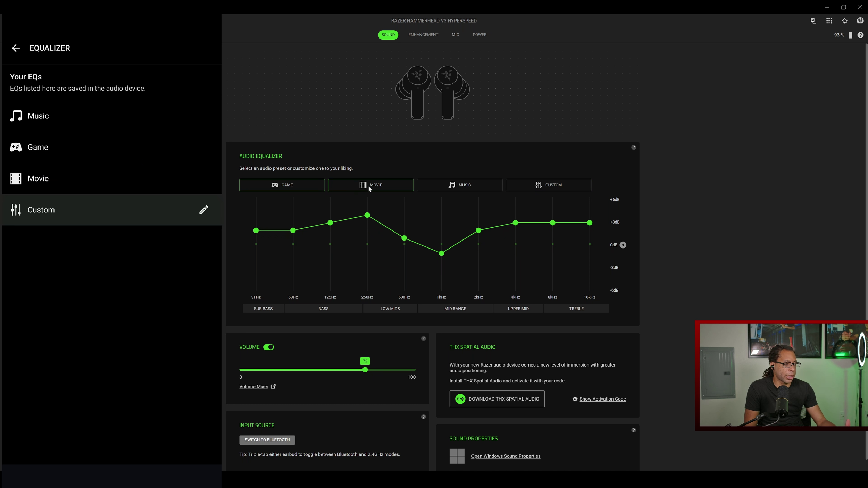Click the Upper Mid range label
This screenshot has height=488, width=868.
click(518, 309)
